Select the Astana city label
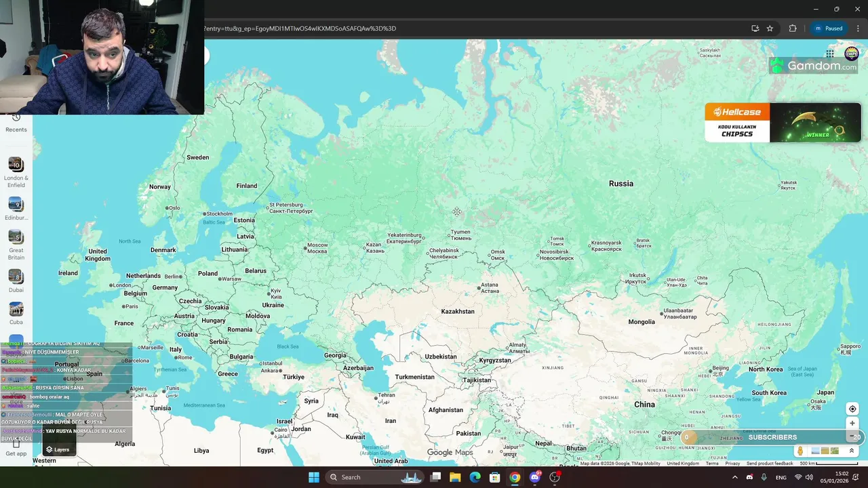868x488 pixels. pyautogui.click(x=489, y=287)
